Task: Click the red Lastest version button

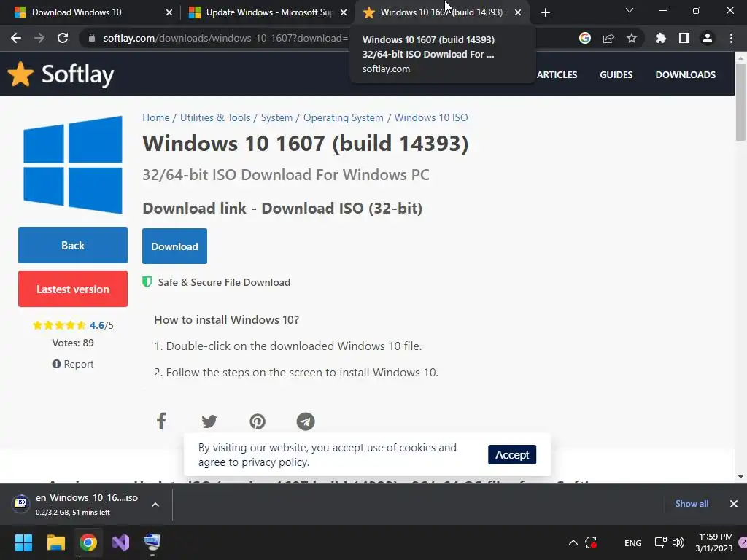Action: (x=73, y=289)
